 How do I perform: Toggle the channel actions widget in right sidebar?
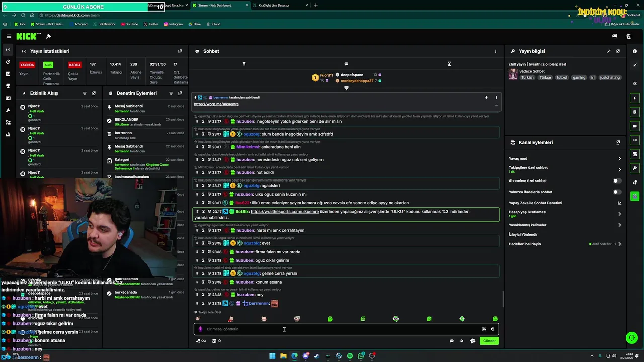[635, 154]
